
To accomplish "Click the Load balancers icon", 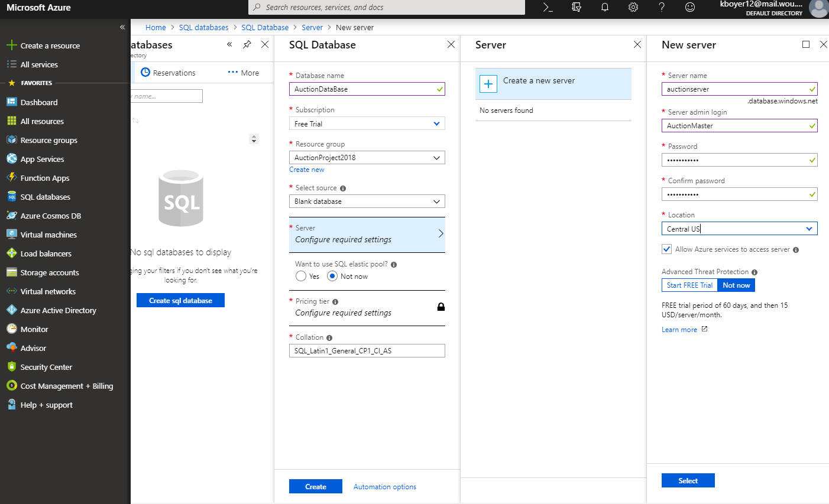I will click(x=11, y=253).
